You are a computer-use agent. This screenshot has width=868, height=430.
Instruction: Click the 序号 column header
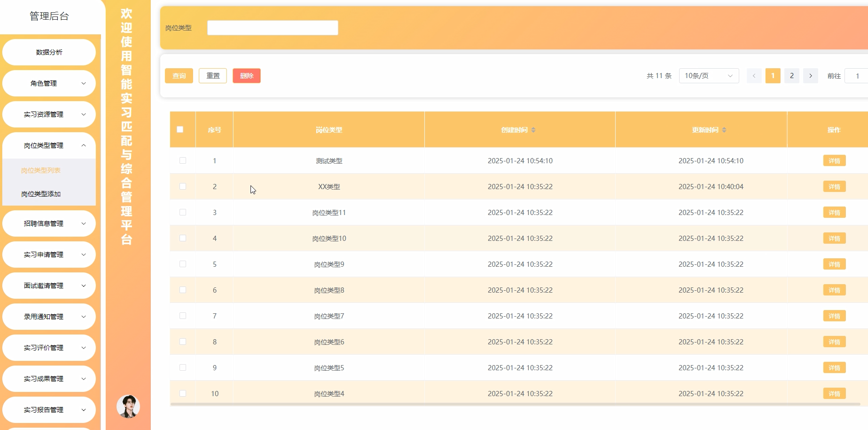[x=214, y=130]
